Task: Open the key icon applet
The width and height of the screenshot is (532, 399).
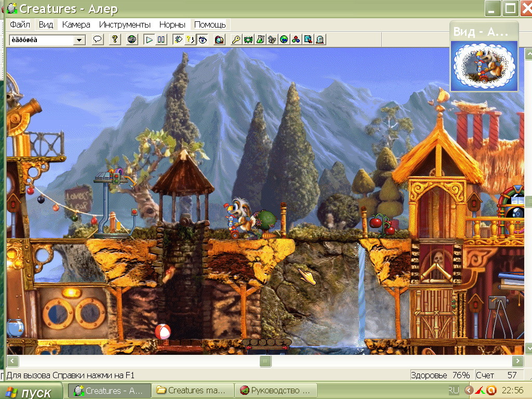Action: [x=236, y=39]
